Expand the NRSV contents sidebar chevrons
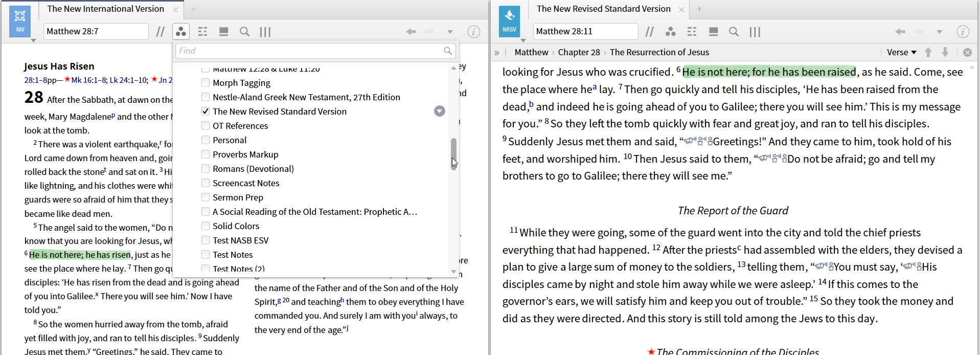Screen dimensions: 980x355 coord(497,52)
